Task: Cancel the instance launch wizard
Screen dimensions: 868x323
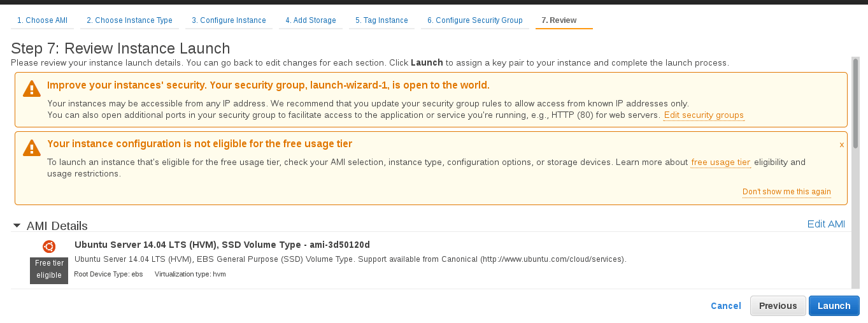Action: coord(726,306)
